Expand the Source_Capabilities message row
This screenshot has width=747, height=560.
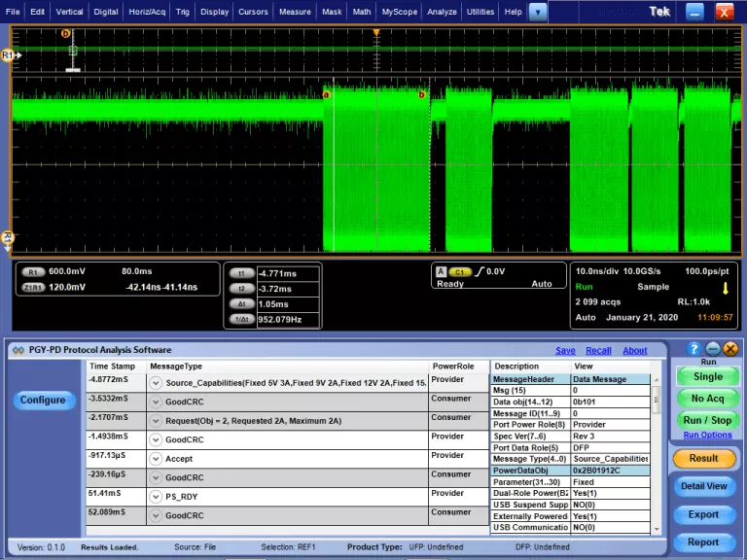click(x=156, y=382)
